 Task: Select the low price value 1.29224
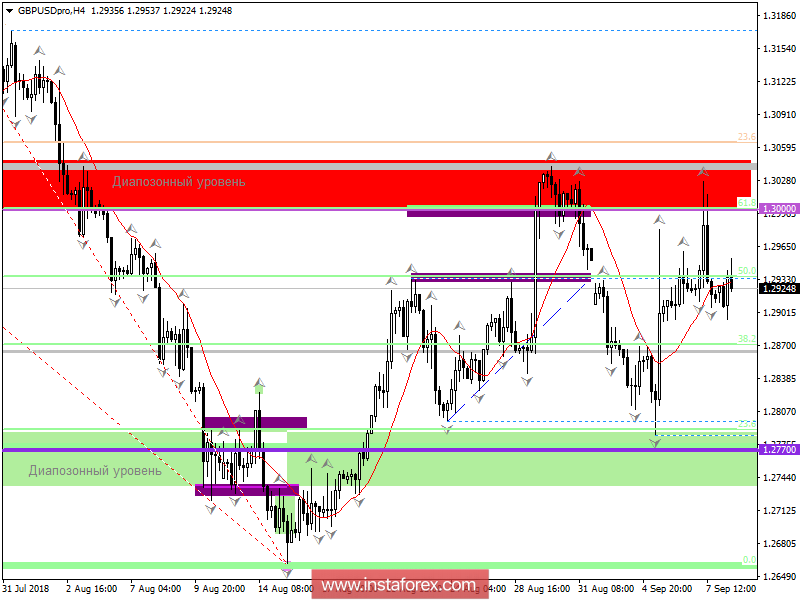[180, 11]
